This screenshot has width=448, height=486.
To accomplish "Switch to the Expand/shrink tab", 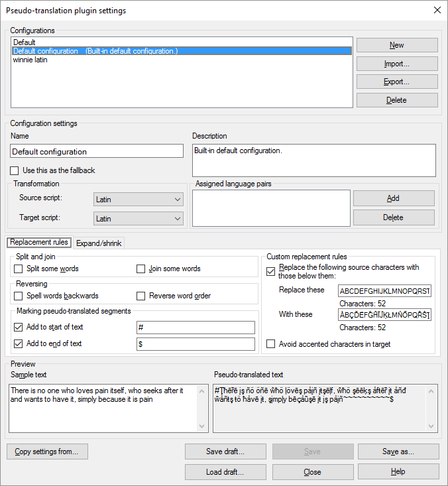I will [x=99, y=243].
